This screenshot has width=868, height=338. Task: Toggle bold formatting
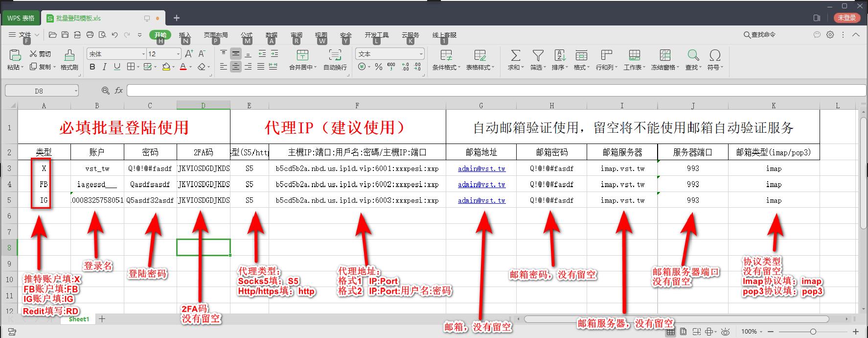point(92,67)
